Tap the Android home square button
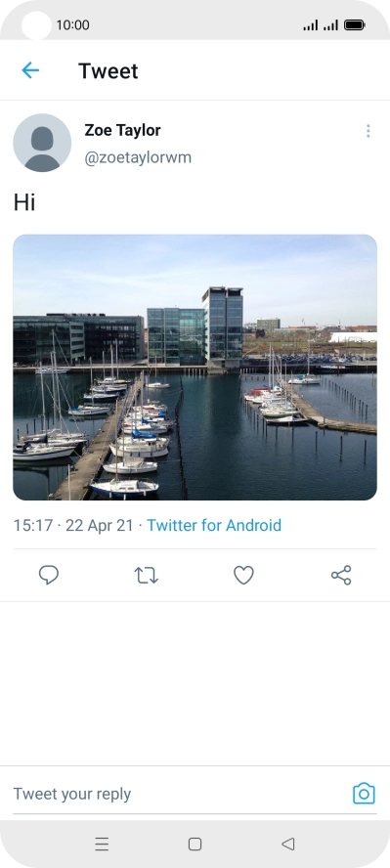Viewport: 390px width, 868px height. click(195, 844)
